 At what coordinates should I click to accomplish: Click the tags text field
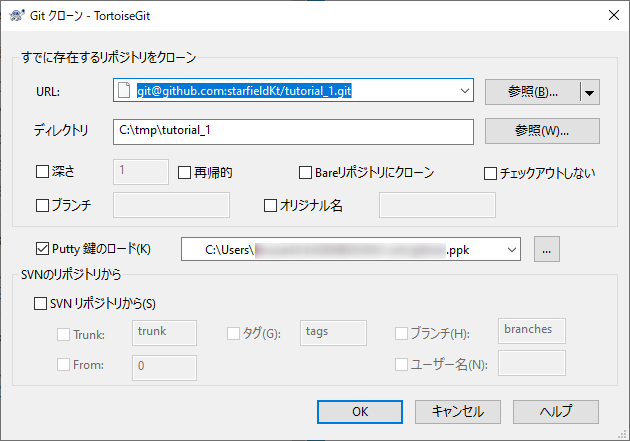333,333
